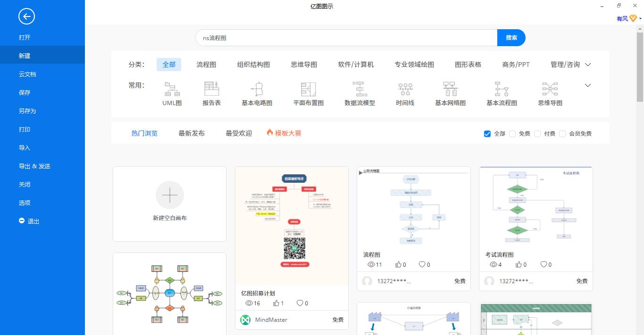
Task: Select the 报告表 template icon
Action: click(211, 90)
